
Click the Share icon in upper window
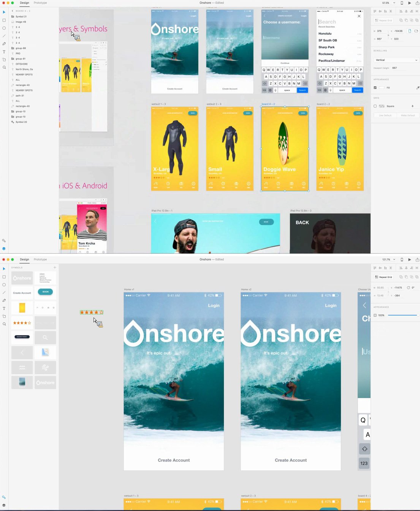tap(417, 3)
